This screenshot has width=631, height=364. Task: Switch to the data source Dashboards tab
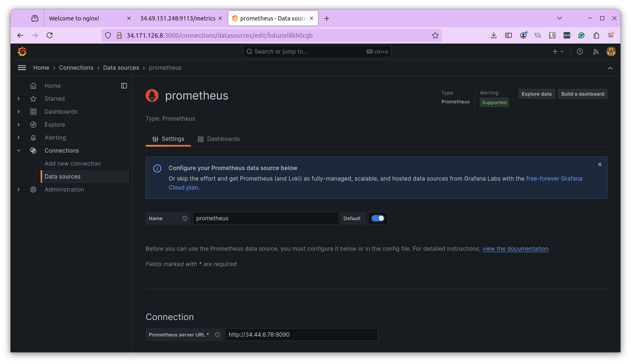tap(219, 139)
